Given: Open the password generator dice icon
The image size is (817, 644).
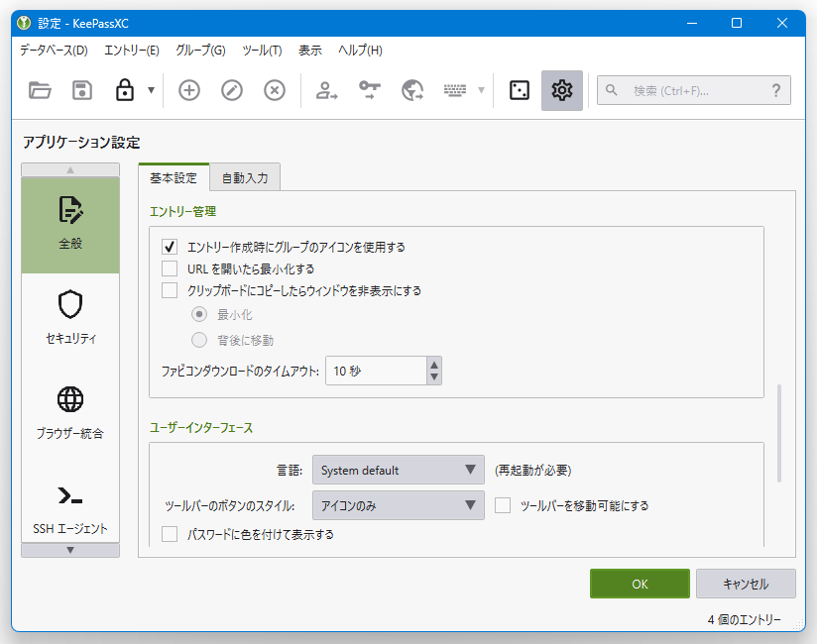Looking at the screenshot, I should [x=520, y=90].
